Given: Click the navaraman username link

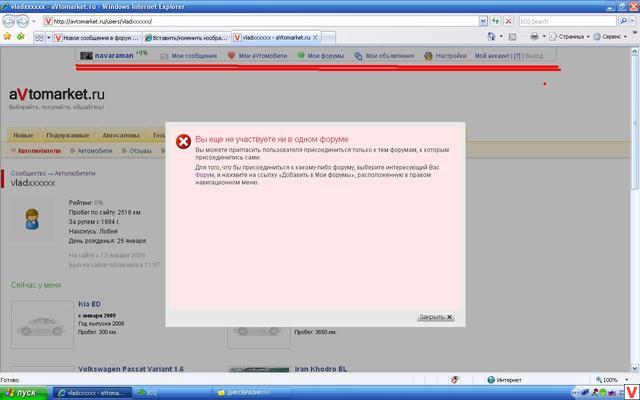Looking at the screenshot, I should click(x=114, y=56).
